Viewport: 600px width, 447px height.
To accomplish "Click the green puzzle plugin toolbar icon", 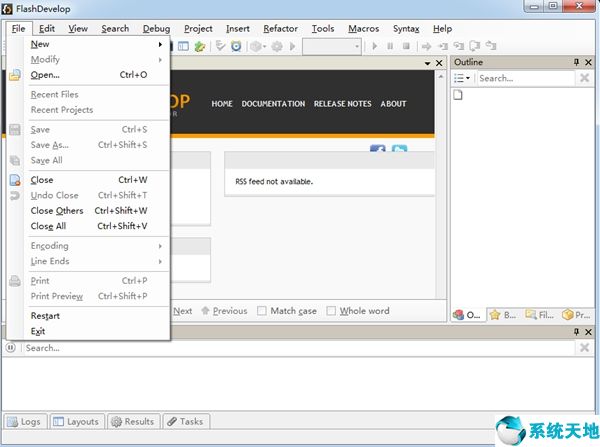I will 200,46.
